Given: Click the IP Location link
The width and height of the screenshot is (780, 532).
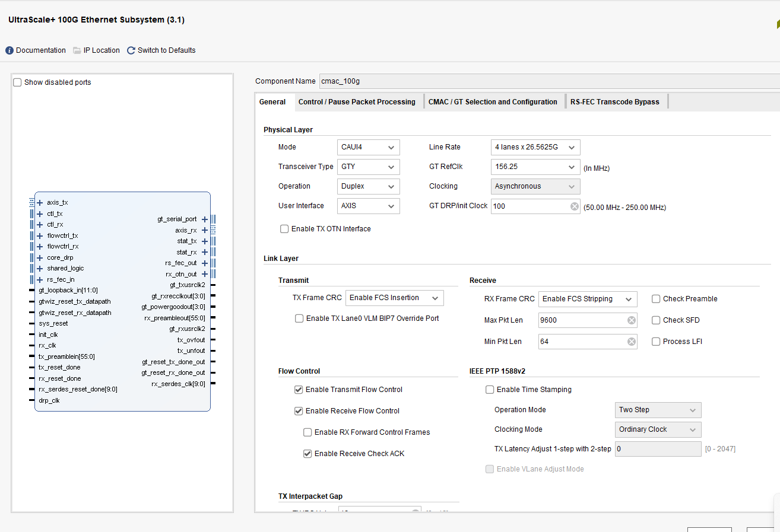Looking at the screenshot, I should (102, 50).
